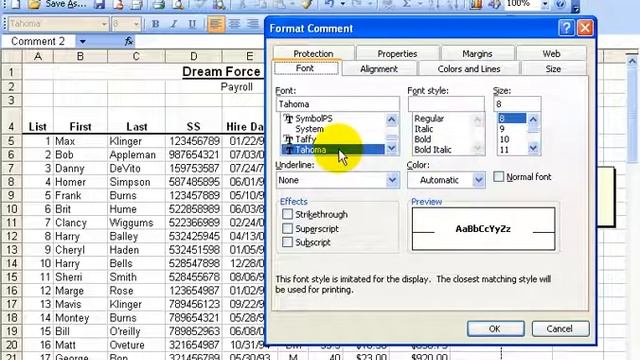Switch to the Margins tab

pos(477,53)
